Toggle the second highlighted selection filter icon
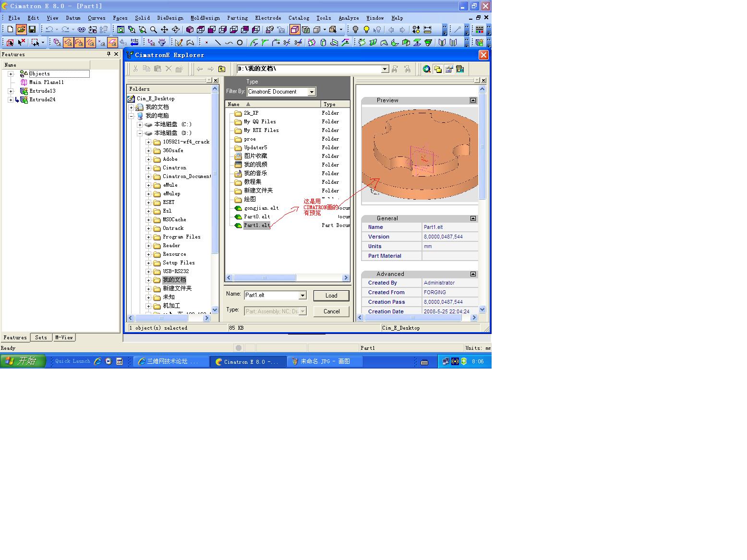The height and width of the screenshot is (560, 747). tap(79, 43)
